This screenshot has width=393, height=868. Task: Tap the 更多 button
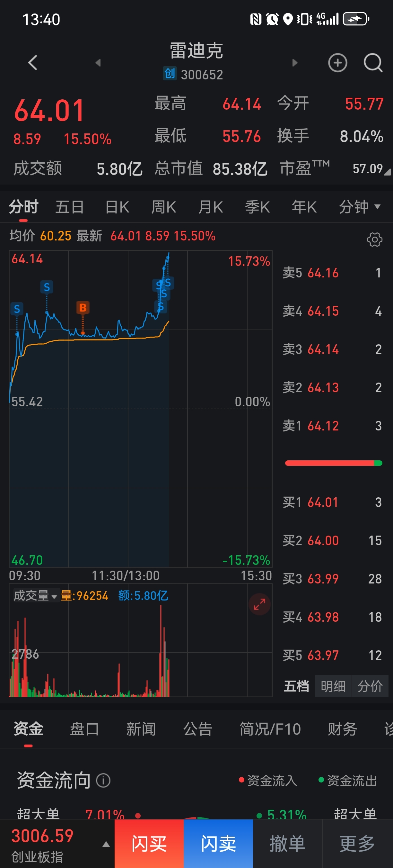[x=357, y=844]
